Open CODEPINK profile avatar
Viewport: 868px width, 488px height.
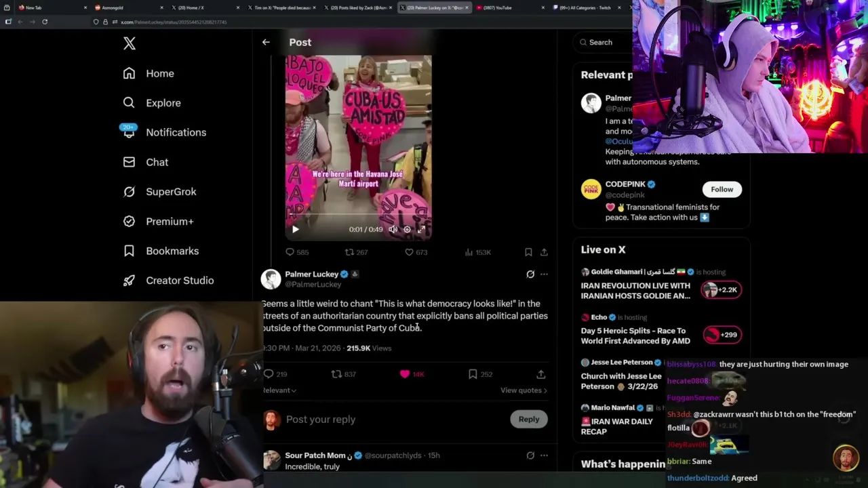[591, 189]
